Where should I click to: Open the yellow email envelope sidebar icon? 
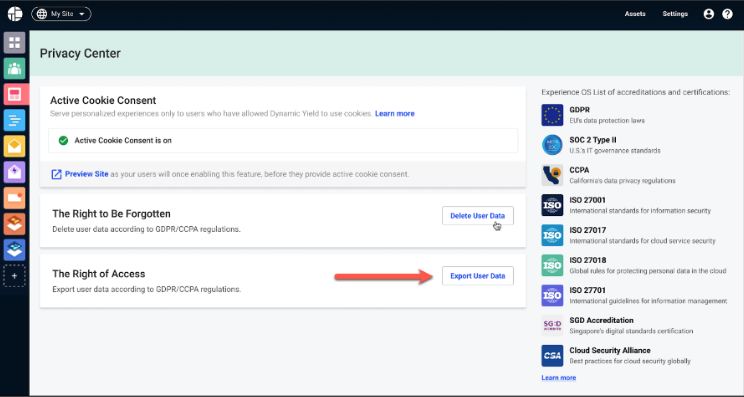pos(14,146)
